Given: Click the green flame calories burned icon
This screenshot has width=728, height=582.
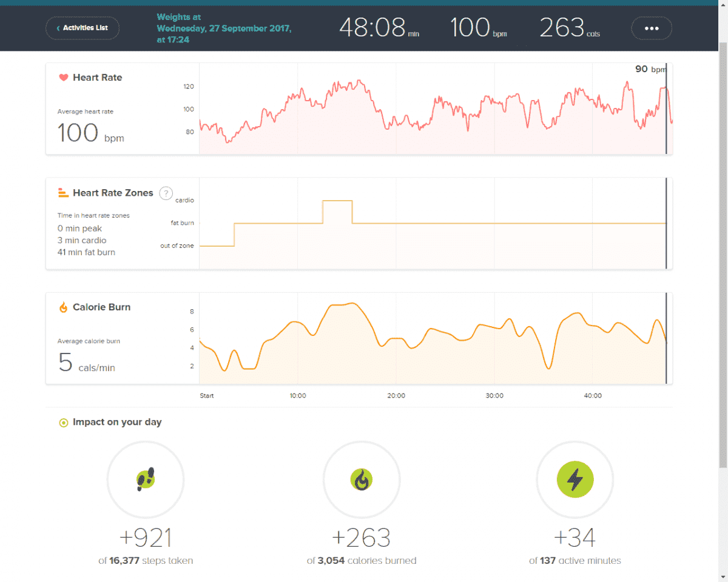Looking at the screenshot, I should pos(362,480).
